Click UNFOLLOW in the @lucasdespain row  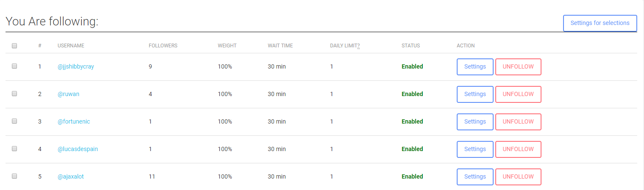(x=518, y=149)
